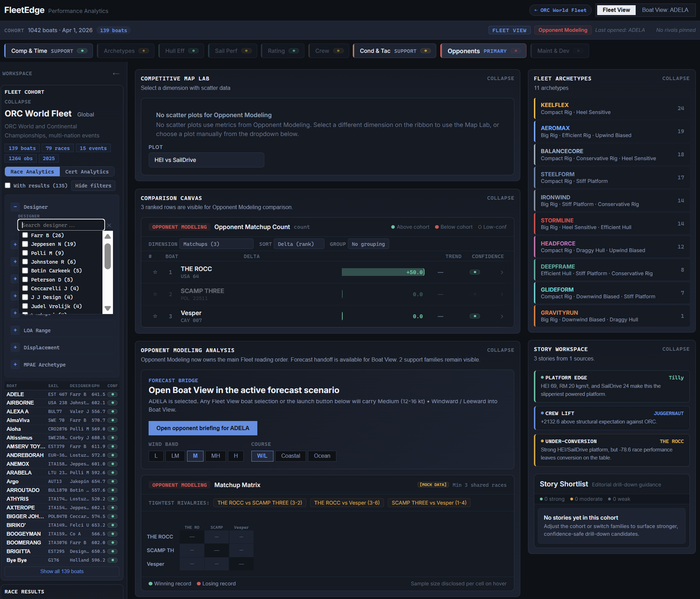Image resolution: width=700 pixels, height=599 pixels.
Task: Click the confidence indicator for BRIGITTA boat
Action: pos(113,551)
